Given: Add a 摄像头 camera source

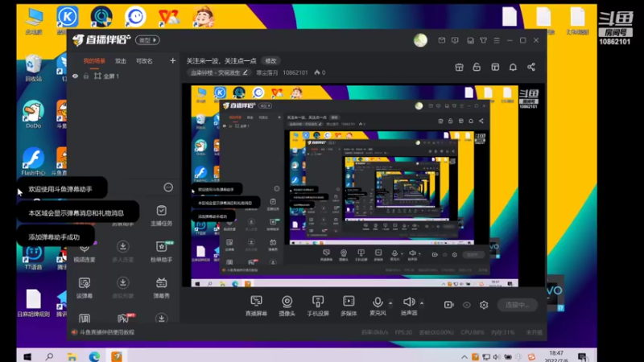Looking at the screenshot, I should point(287,306).
